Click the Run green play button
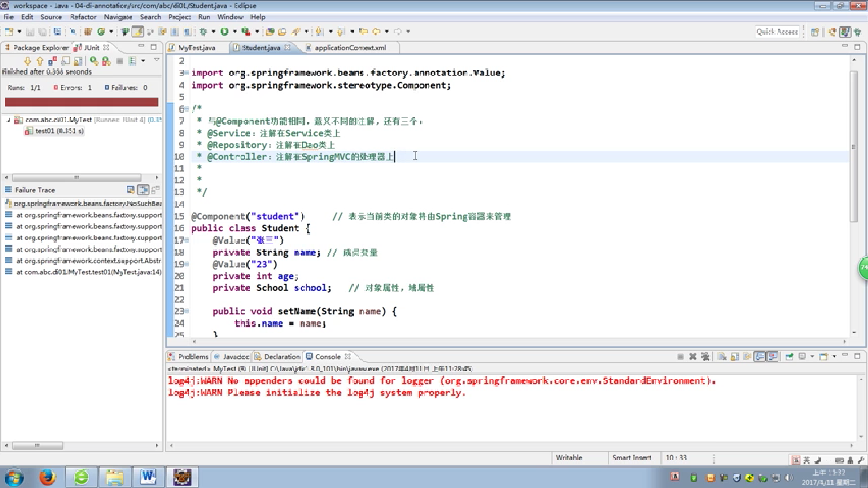Image resolution: width=868 pixels, height=488 pixels. 225,32
